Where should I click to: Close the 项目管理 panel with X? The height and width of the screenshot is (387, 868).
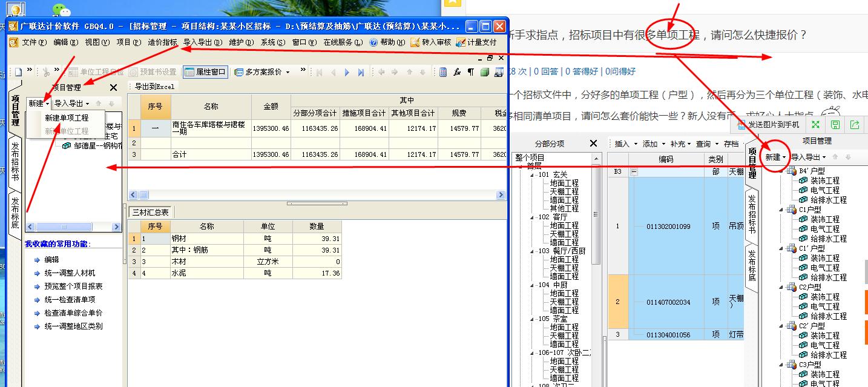coord(113,88)
